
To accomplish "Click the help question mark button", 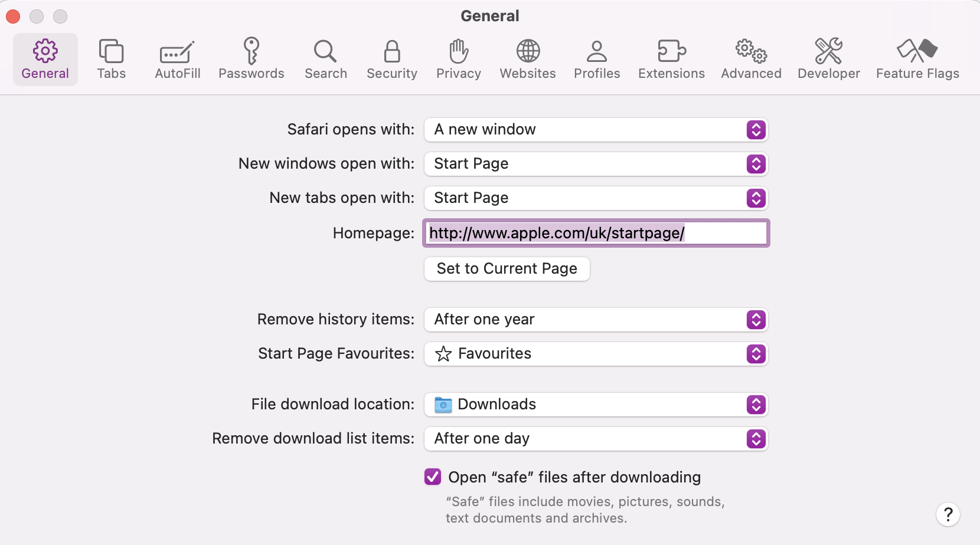I will click(x=948, y=514).
